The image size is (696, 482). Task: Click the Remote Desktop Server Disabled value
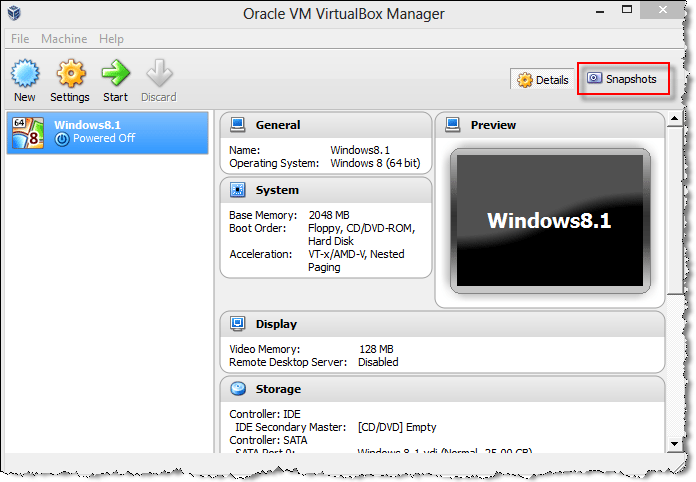(x=378, y=362)
